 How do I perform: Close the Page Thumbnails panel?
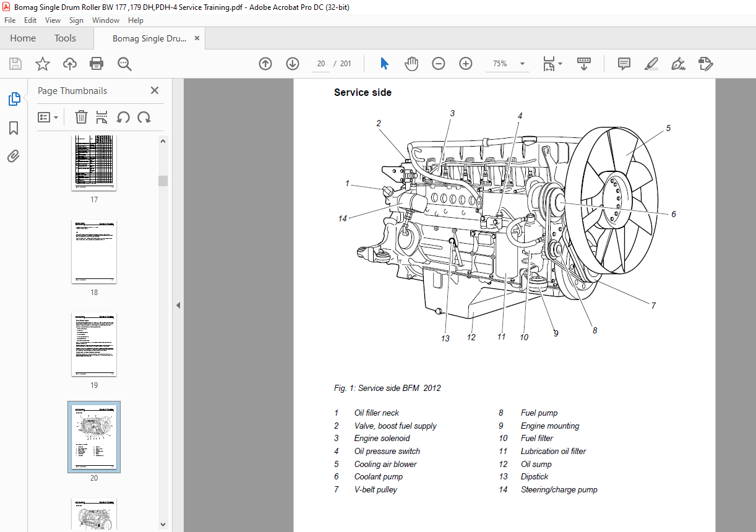point(155,90)
